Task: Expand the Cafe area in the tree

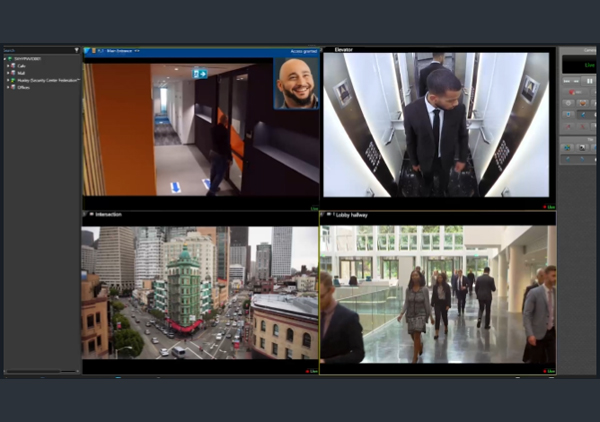Action: click(x=8, y=65)
